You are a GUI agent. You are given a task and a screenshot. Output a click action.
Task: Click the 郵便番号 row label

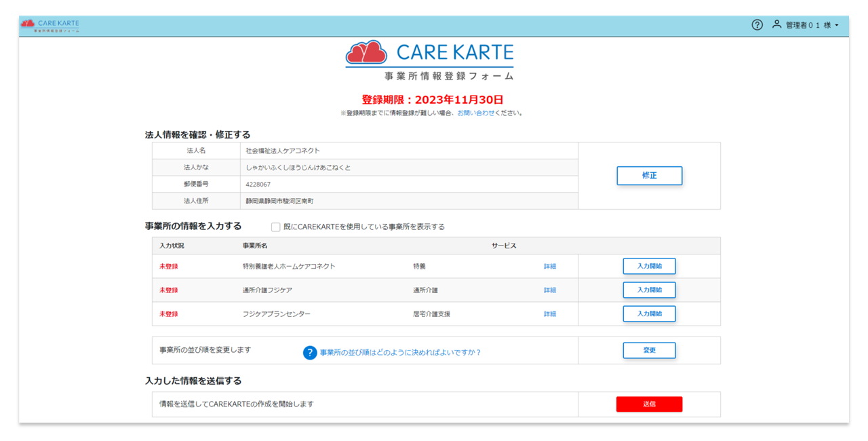pyautogui.click(x=196, y=185)
